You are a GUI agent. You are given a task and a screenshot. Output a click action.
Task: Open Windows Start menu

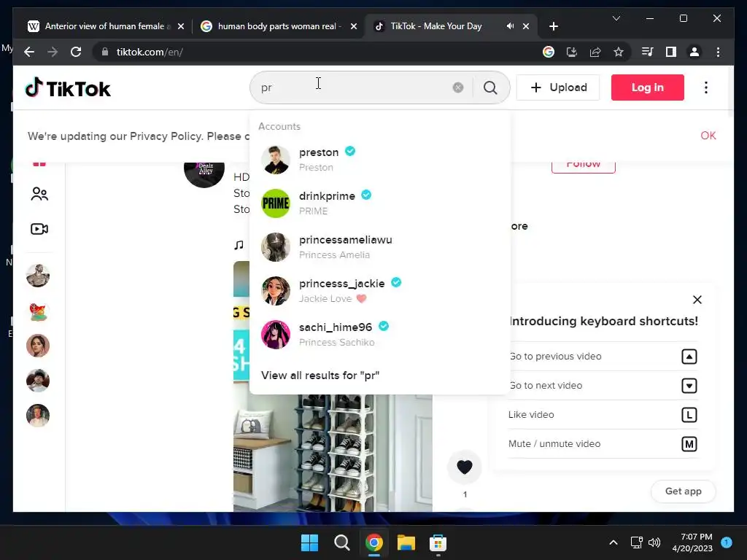coord(309,542)
